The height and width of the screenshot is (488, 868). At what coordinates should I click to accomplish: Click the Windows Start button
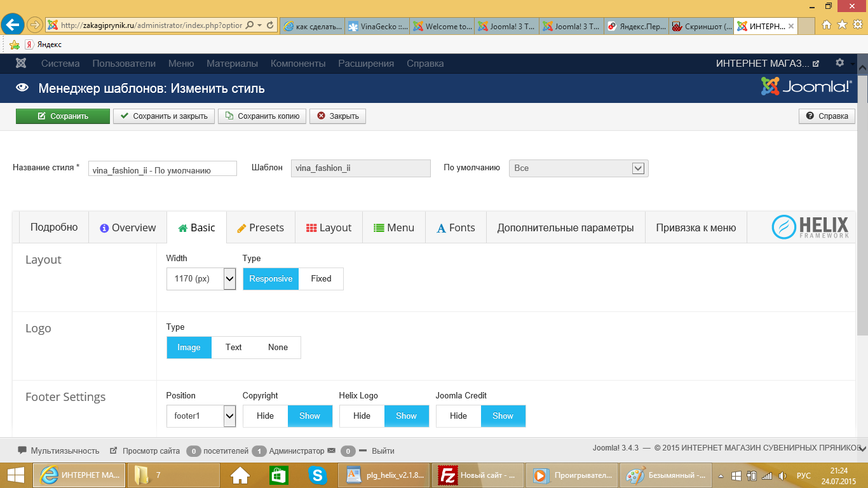click(x=15, y=475)
